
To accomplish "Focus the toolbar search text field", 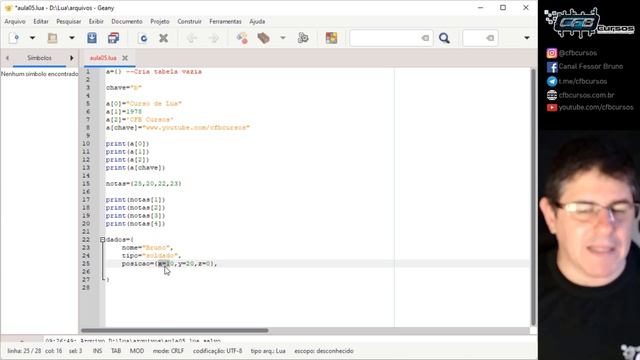I will (x=391, y=38).
